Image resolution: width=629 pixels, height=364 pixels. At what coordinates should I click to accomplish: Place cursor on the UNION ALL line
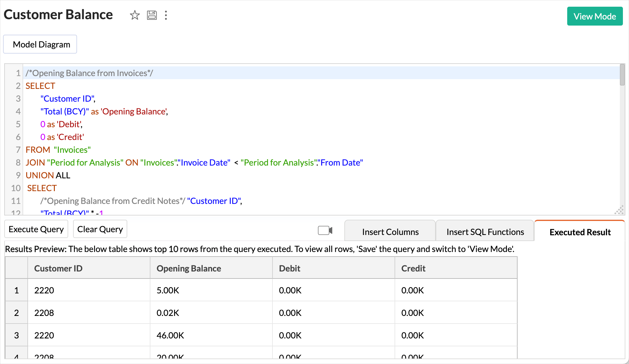[48, 175]
